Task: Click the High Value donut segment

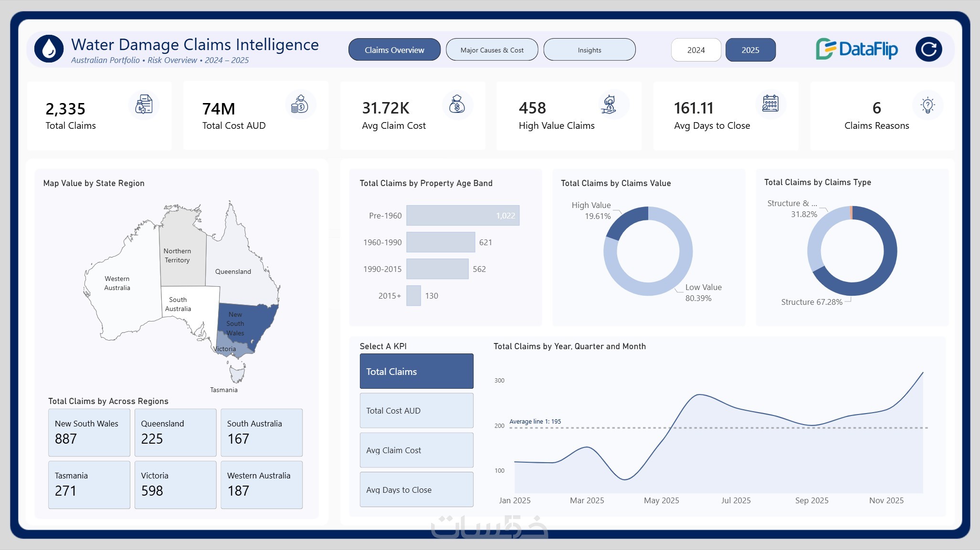Action: point(624,221)
